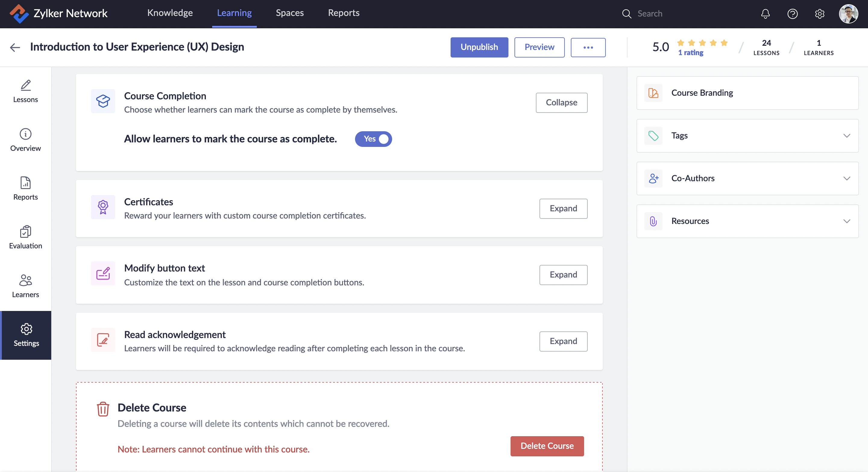Open the top bar settings gear
This screenshot has height=472, width=868.
pos(819,14)
